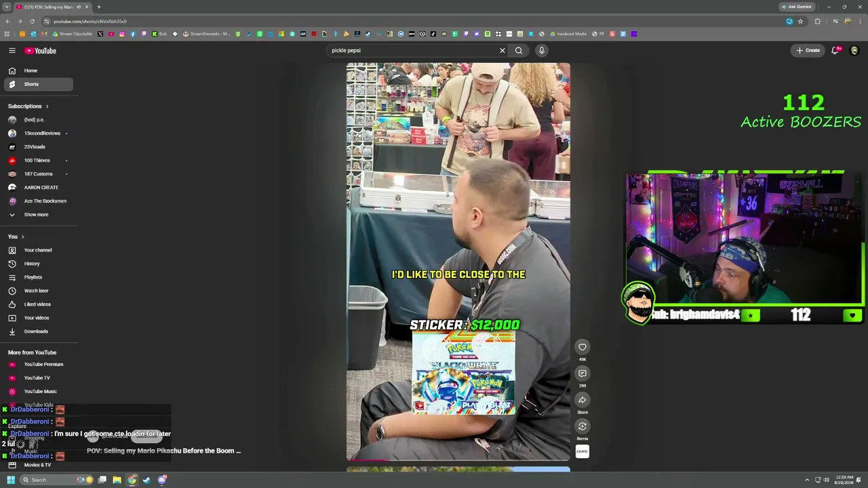Open Liked videos
The width and height of the screenshot is (868, 488).
point(37,304)
